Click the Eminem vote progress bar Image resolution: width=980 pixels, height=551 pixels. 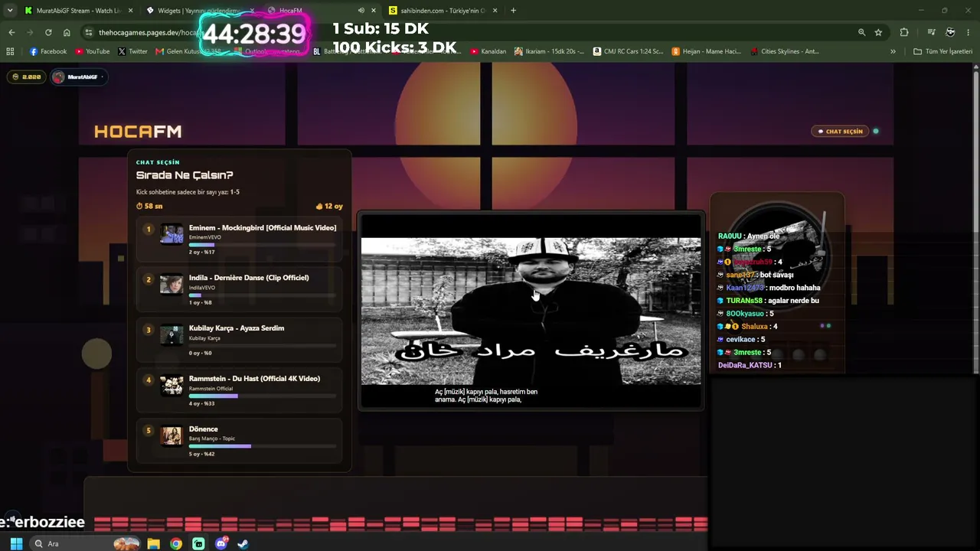263,245
